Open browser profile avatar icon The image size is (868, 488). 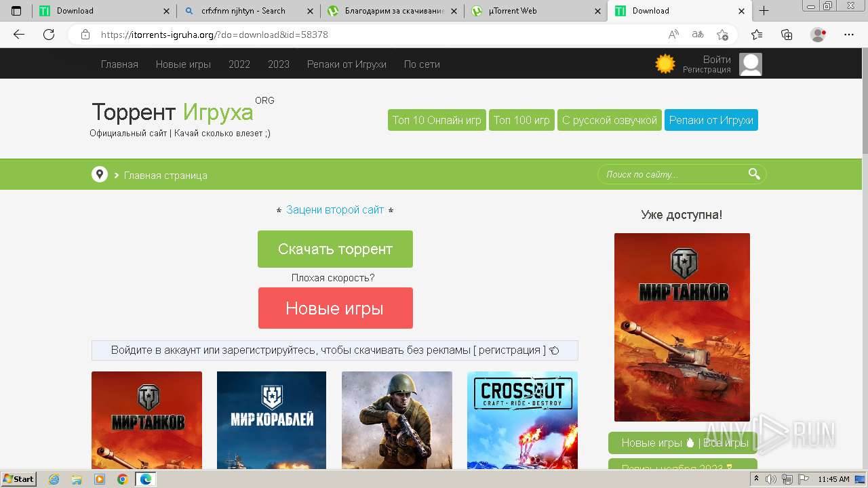pos(818,35)
